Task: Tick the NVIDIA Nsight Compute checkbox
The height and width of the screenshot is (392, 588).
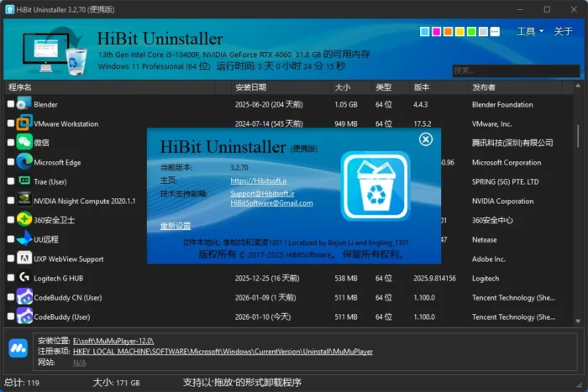Action: (x=11, y=201)
